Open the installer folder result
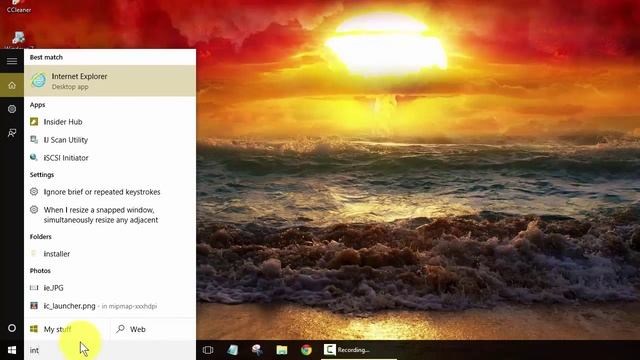The width and height of the screenshot is (640, 360). 110,254
